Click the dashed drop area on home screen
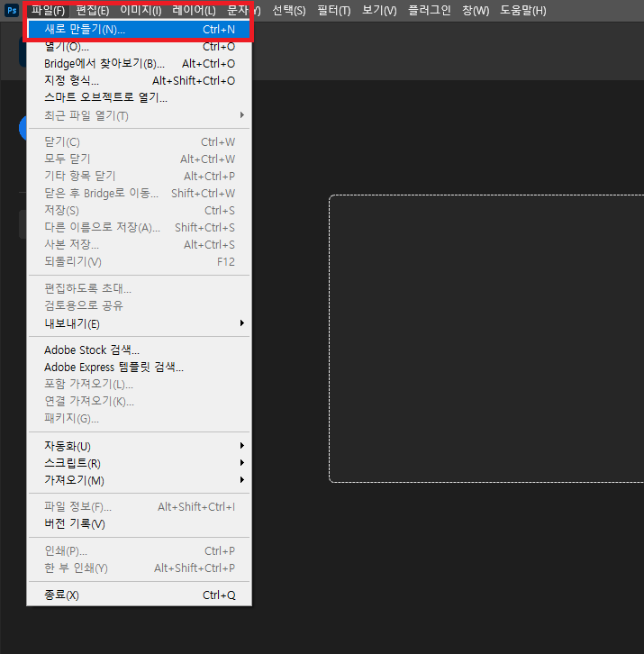Screen dimensions: 644x654 click(486, 339)
